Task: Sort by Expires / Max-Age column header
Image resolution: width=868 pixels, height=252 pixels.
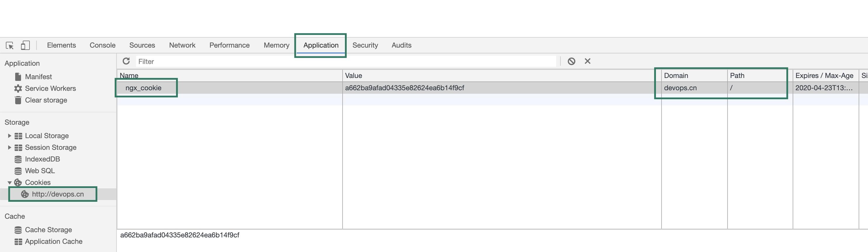Action: click(824, 75)
